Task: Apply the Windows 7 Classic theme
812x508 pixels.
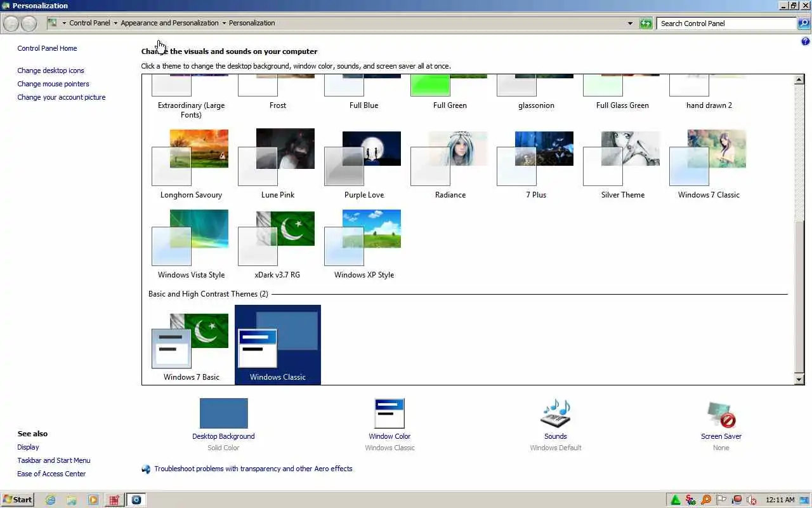Action: click(709, 165)
